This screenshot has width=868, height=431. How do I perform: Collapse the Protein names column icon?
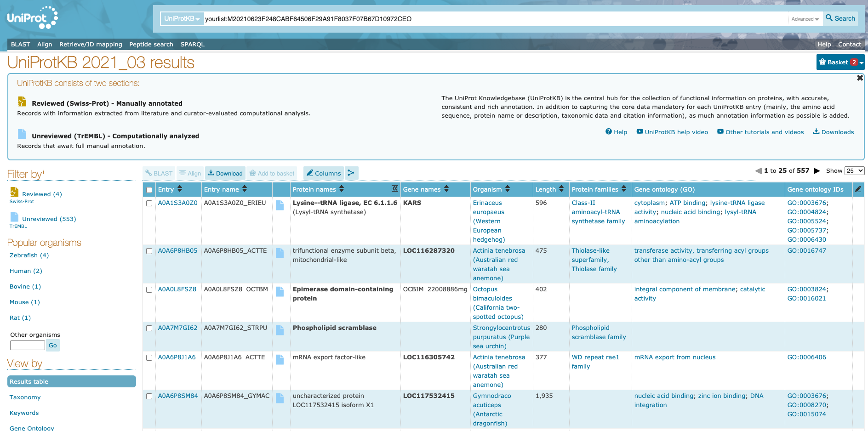[x=394, y=188]
